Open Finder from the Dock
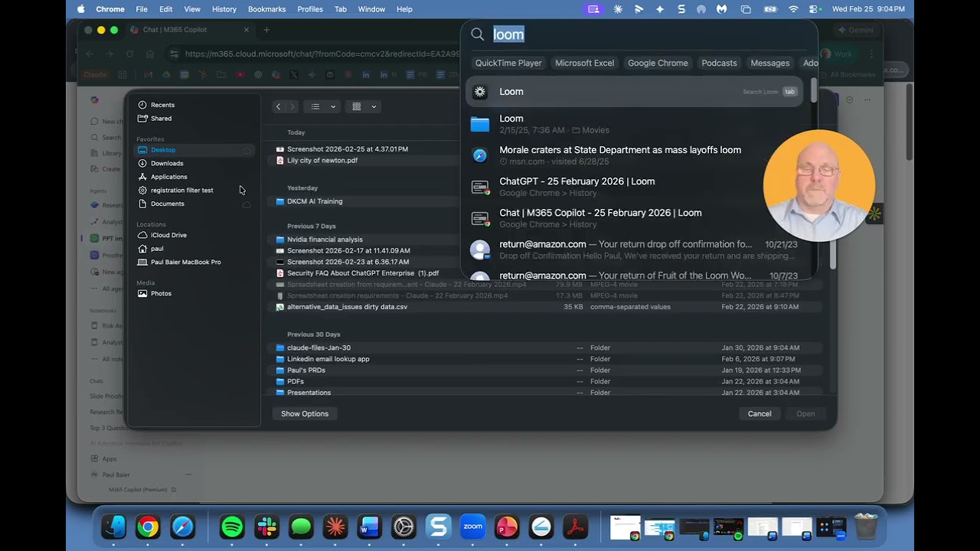Image resolution: width=980 pixels, height=551 pixels. click(114, 527)
